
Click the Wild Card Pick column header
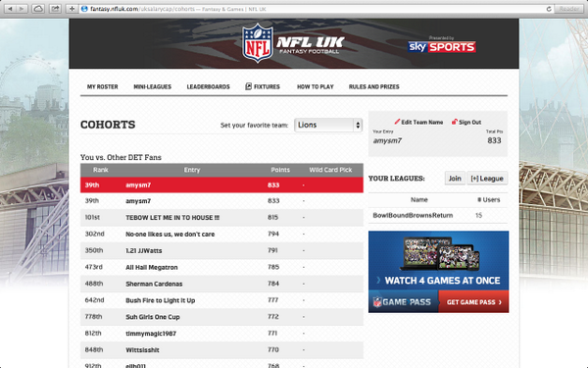pyautogui.click(x=330, y=170)
